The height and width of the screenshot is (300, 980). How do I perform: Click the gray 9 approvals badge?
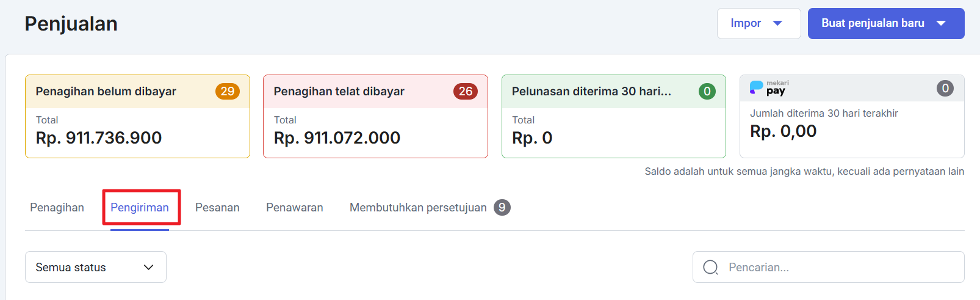pyautogui.click(x=502, y=208)
